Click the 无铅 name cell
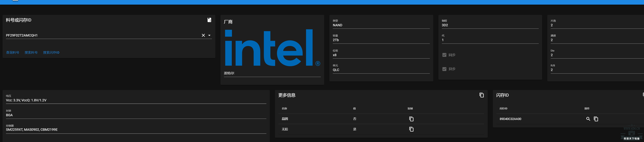Viewport: 644px width, 142px height. pos(285,129)
